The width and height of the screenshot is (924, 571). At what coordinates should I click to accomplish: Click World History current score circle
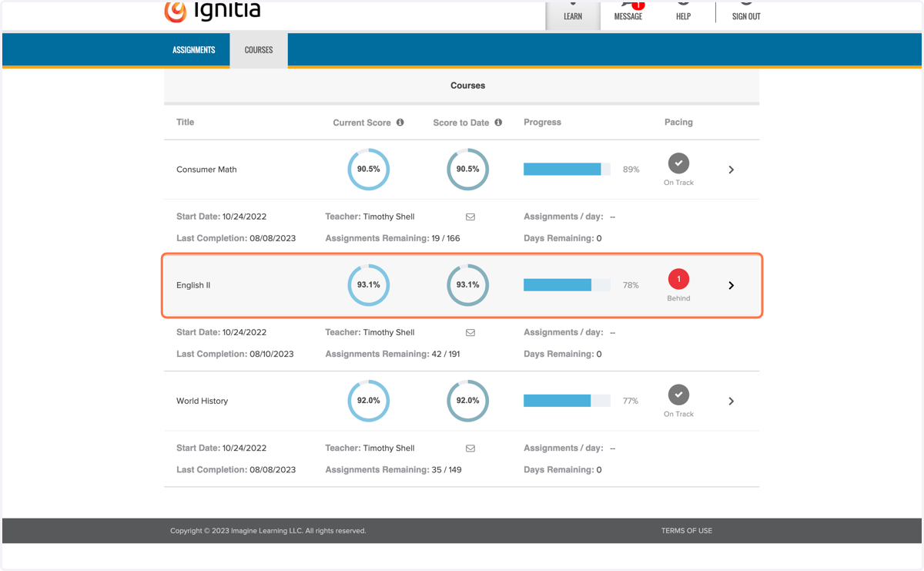[369, 401]
